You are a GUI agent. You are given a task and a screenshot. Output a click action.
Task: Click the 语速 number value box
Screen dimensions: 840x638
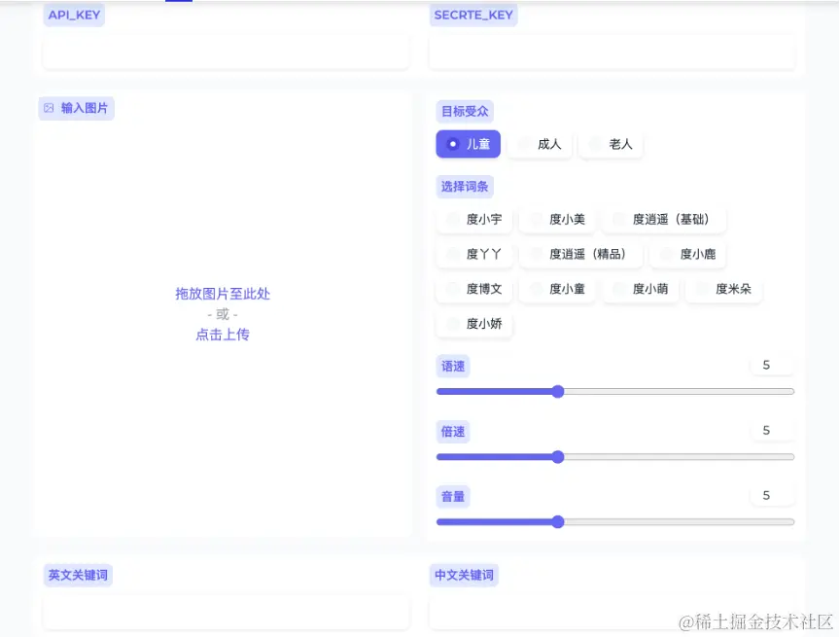[x=772, y=366]
